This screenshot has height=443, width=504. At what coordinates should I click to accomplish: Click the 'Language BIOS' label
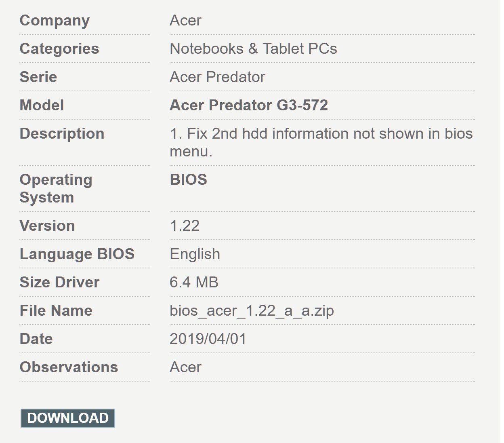coord(77,254)
